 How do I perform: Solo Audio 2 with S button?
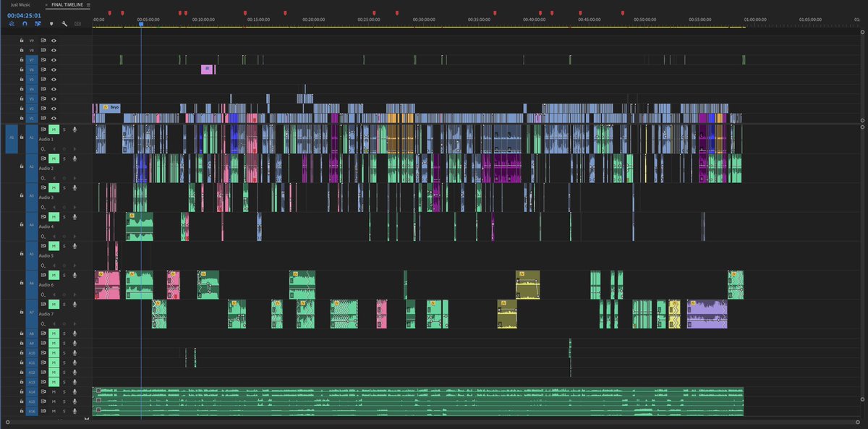[64, 158]
